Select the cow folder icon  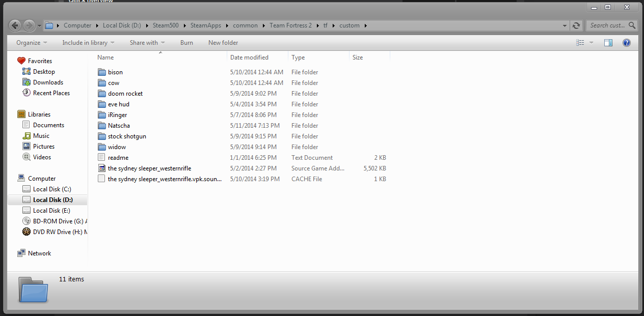pyautogui.click(x=101, y=83)
